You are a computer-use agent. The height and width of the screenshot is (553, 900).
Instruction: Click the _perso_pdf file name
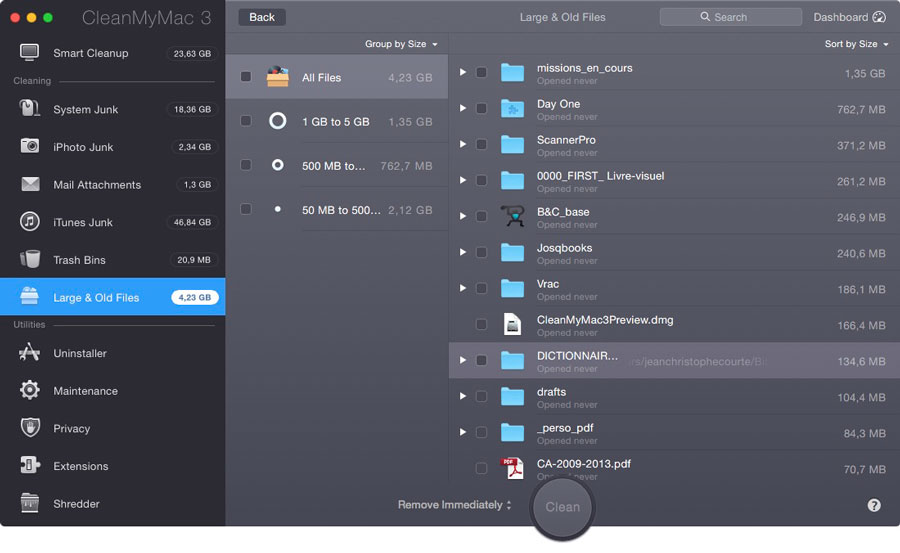565,428
